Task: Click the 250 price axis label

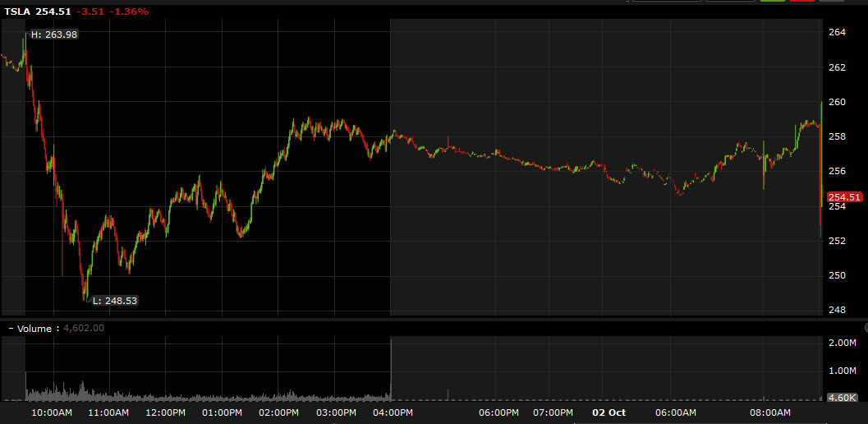Action: pos(838,275)
